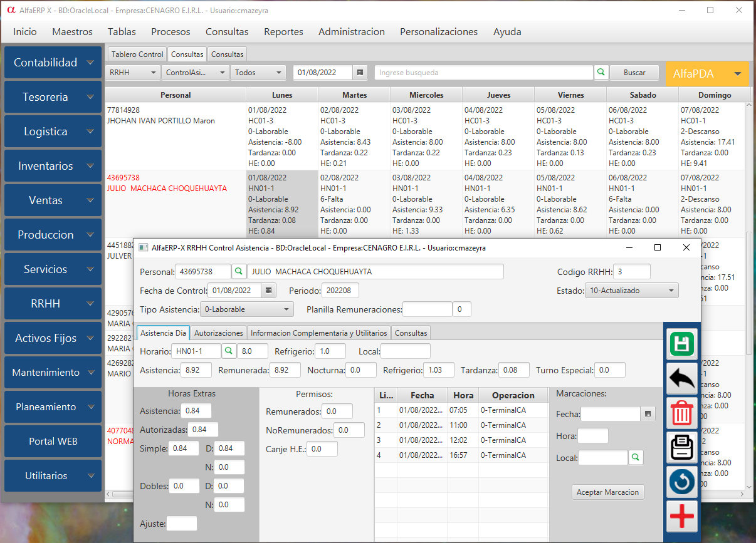Expand the Contabilidad sidebar module

click(x=53, y=63)
